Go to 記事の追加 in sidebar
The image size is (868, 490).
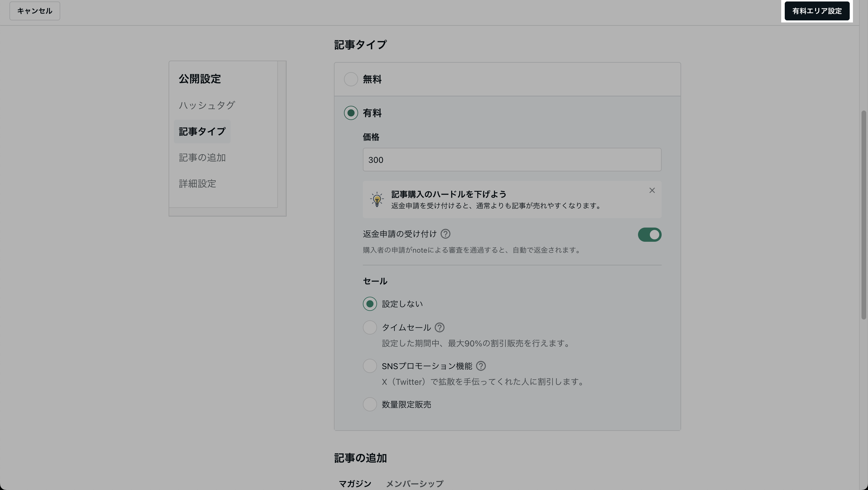tap(202, 158)
